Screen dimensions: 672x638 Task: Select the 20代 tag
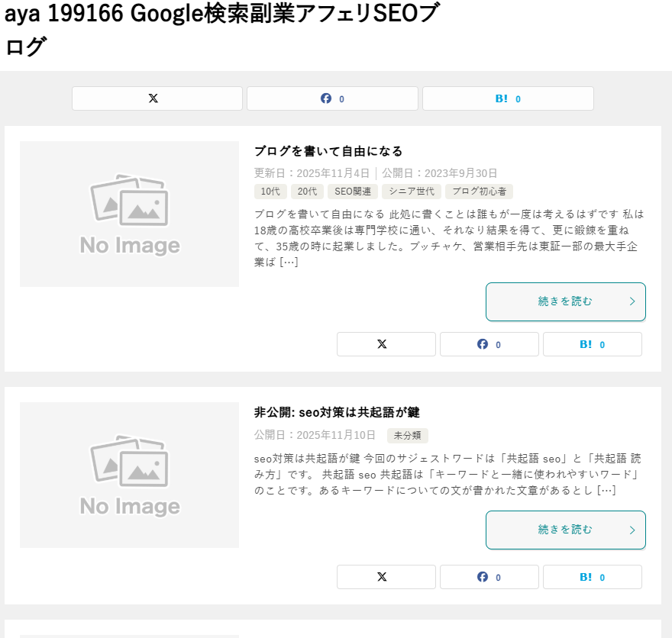coord(307,192)
